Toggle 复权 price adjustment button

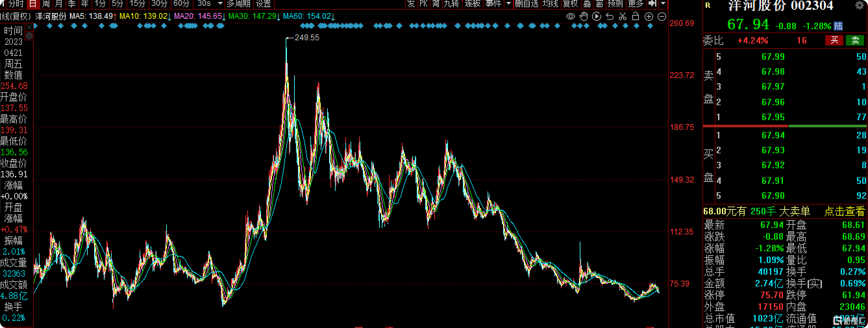(x=570, y=4)
